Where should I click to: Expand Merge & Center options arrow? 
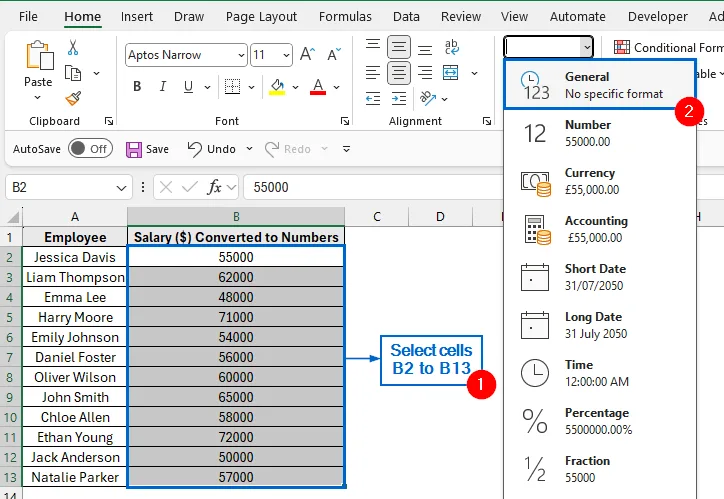pyautogui.click(x=474, y=73)
